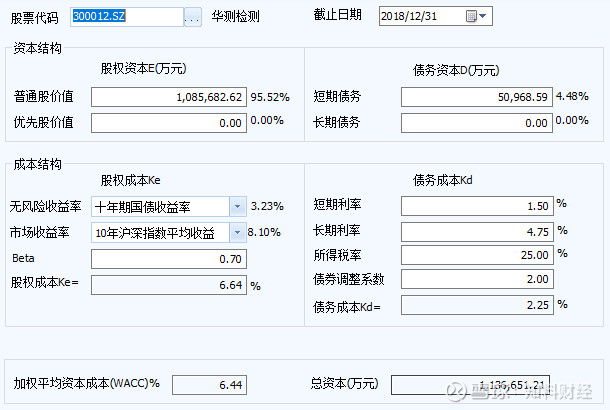610x410 pixels.
Task: Click the 总资本(万元) result field
Action: 470,385
